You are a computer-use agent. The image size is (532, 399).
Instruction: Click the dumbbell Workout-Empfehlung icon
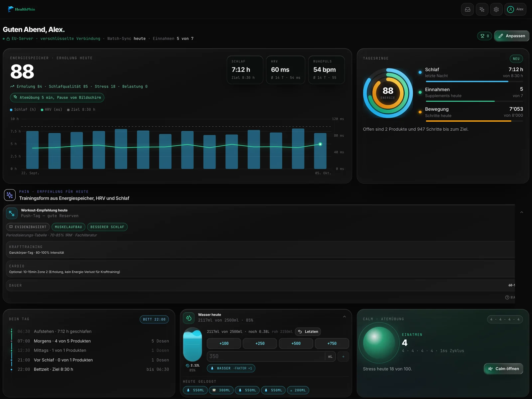coord(12,213)
